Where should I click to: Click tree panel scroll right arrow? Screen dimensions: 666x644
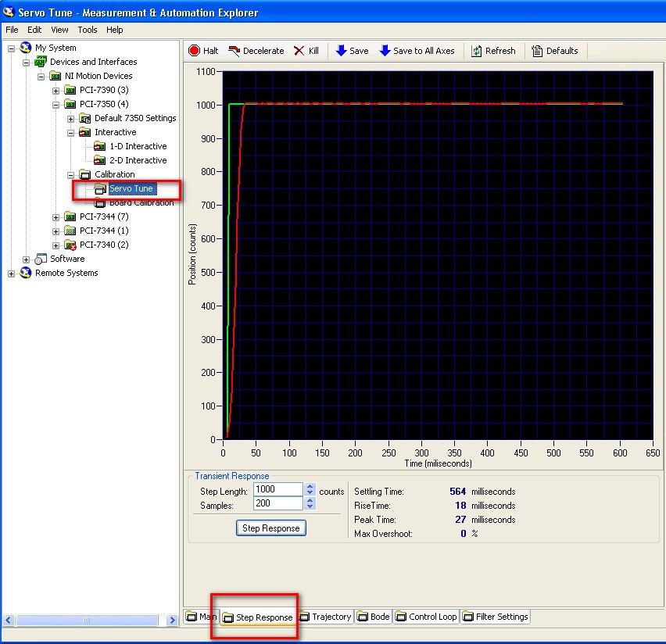click(172, 621)
